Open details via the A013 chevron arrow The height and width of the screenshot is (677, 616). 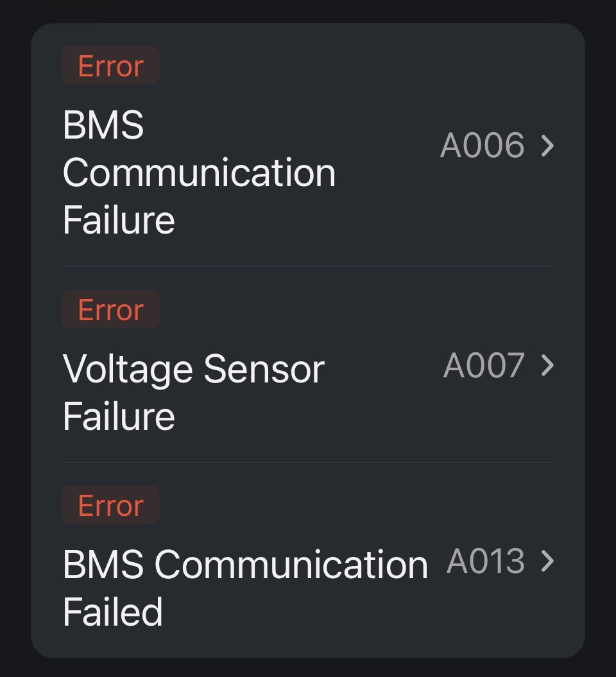(547, 561)
